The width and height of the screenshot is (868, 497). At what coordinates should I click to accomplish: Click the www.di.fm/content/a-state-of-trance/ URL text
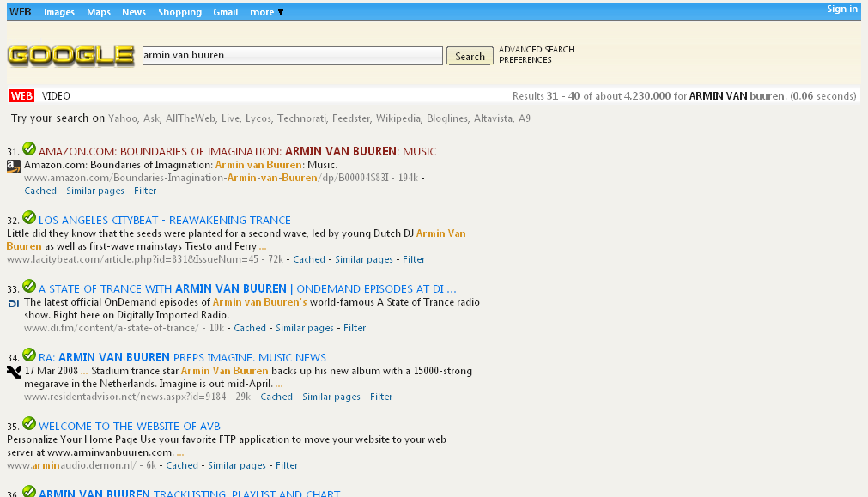point(112,328)
